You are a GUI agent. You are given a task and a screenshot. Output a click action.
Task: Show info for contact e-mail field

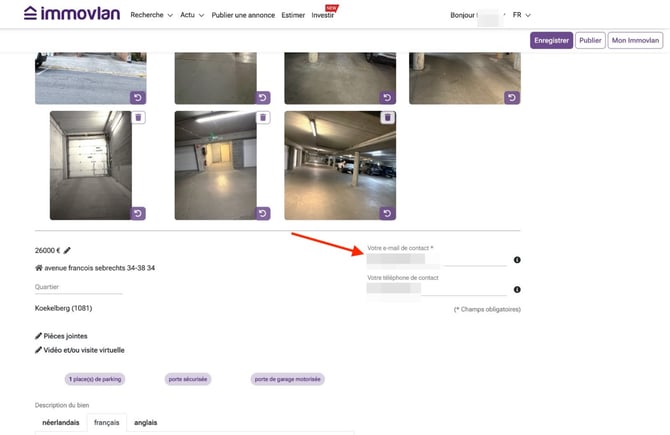[x=517, y=260]
